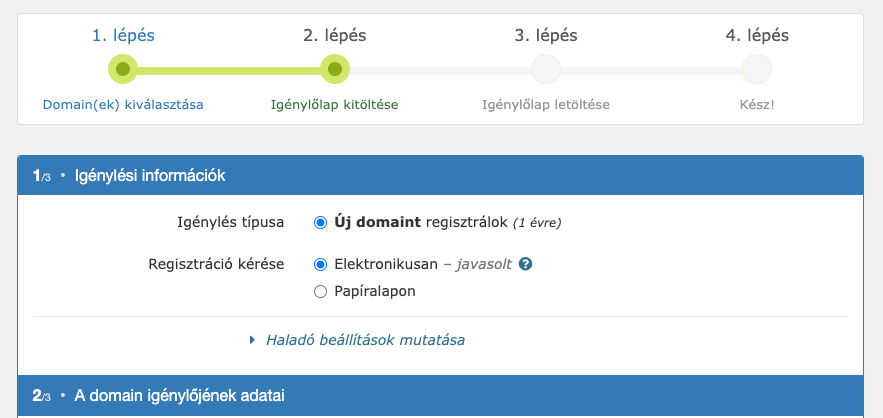Viewport: 883px width, 418px height.
Task: Click the step 3 progress circle
Action: point(546,69)
